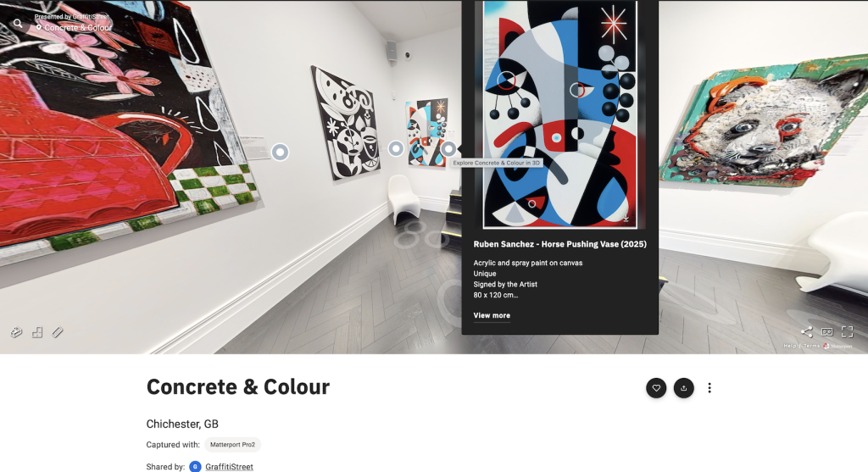Switch to dollhouse view
The height and width of the screenshot is (472, 868).
tap(16, 332)
